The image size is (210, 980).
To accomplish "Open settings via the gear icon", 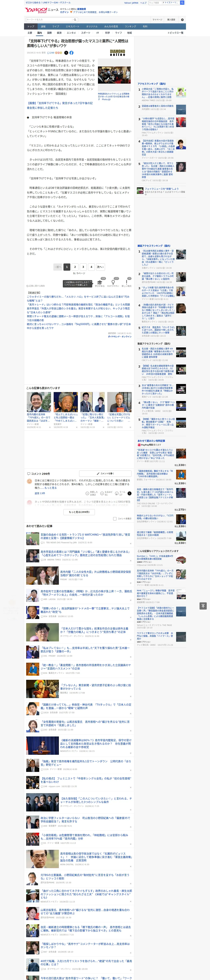I will [x=182, y=20].
